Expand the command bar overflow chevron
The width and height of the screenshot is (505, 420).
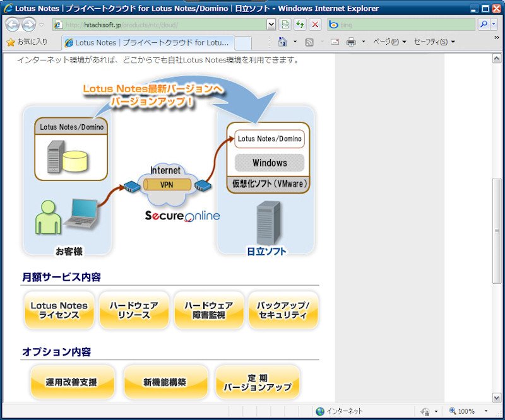(496, 38)
